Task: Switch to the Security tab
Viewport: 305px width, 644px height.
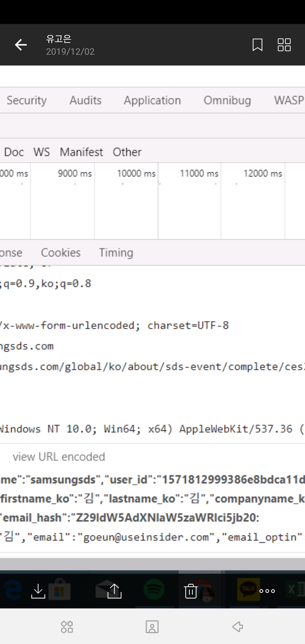Action: click(27, 101)
